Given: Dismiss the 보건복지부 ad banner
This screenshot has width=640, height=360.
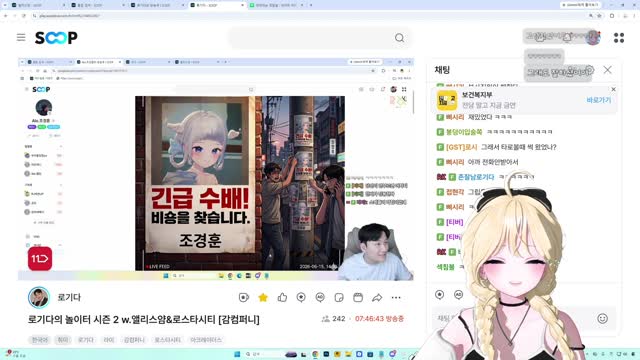Looking at the screenshot, I should (613, 89).
